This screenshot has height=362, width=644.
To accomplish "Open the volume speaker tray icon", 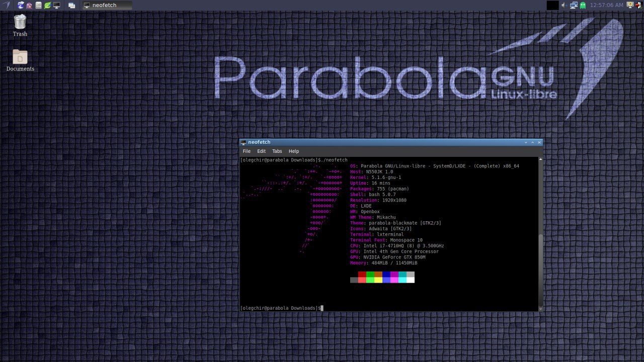I will [564, 5].
